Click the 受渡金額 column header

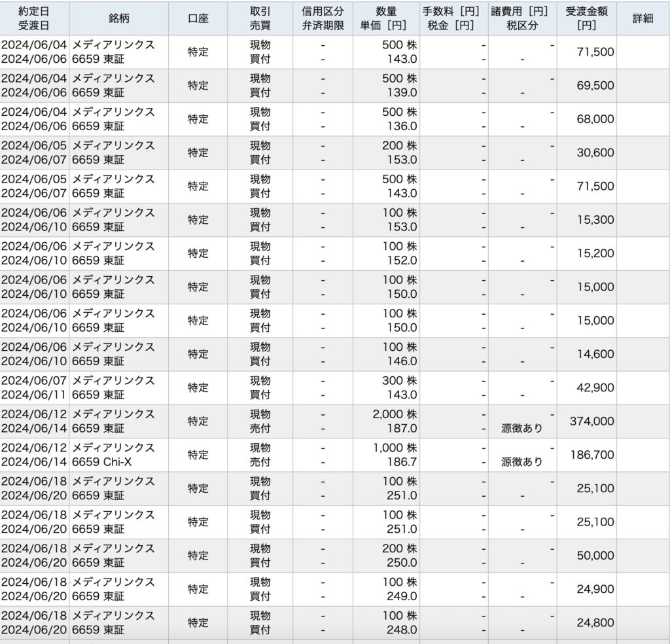[586, 18]
